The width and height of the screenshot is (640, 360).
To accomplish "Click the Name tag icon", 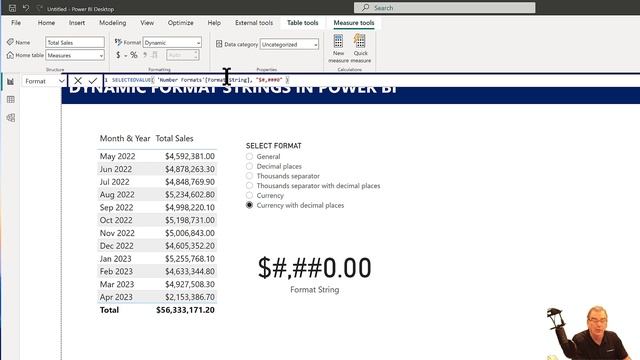I will coord(10,42).
